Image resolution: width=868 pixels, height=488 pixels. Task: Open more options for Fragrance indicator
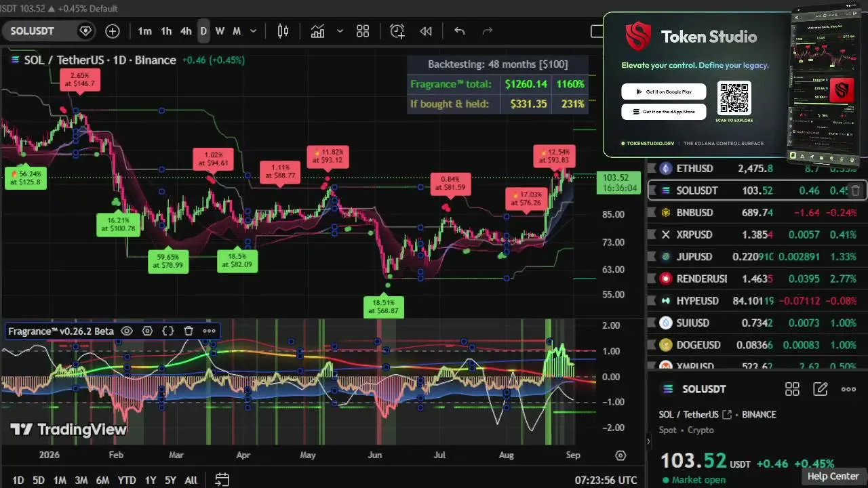pyautogui.click(x=209, y=331)
